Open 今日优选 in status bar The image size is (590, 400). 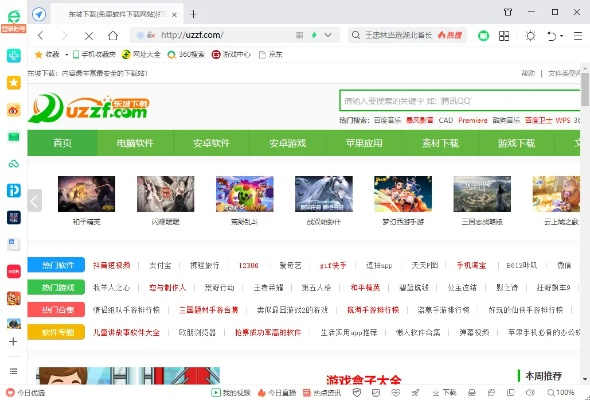coord(26,393)
